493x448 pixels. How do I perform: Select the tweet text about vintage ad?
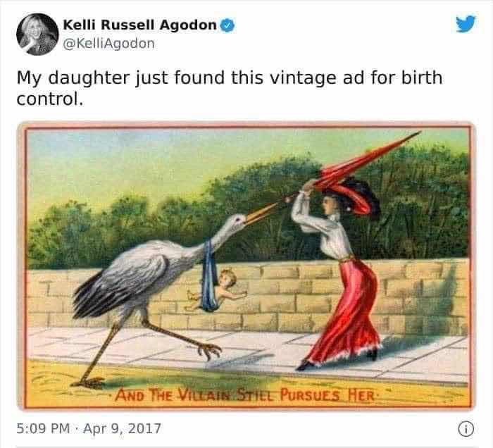[x=230, y=88]
